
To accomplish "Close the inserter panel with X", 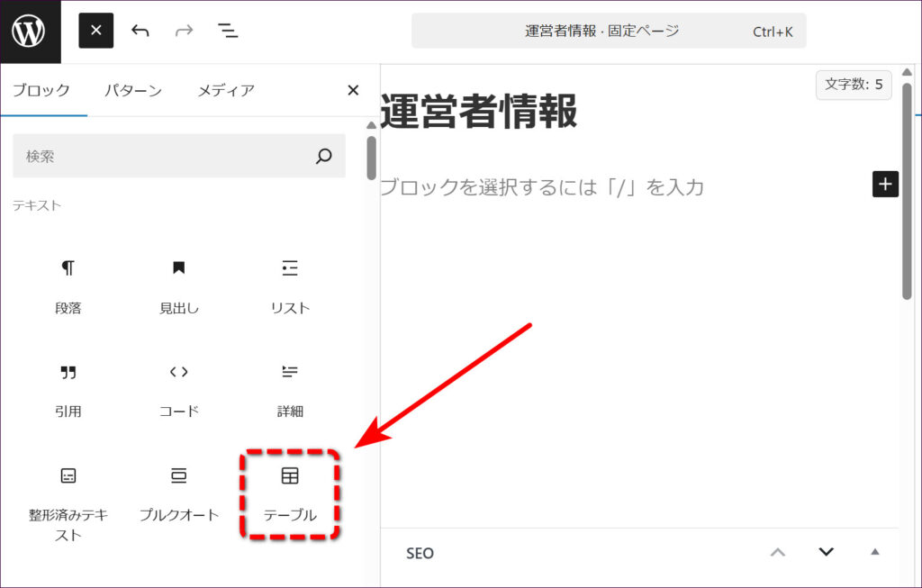I will coord(353,90).
